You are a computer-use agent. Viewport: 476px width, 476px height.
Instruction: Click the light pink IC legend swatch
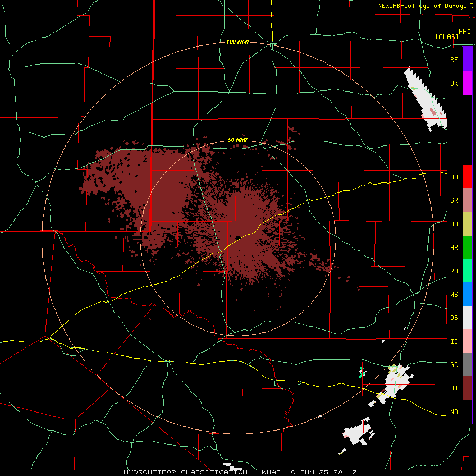pos(467,341)
